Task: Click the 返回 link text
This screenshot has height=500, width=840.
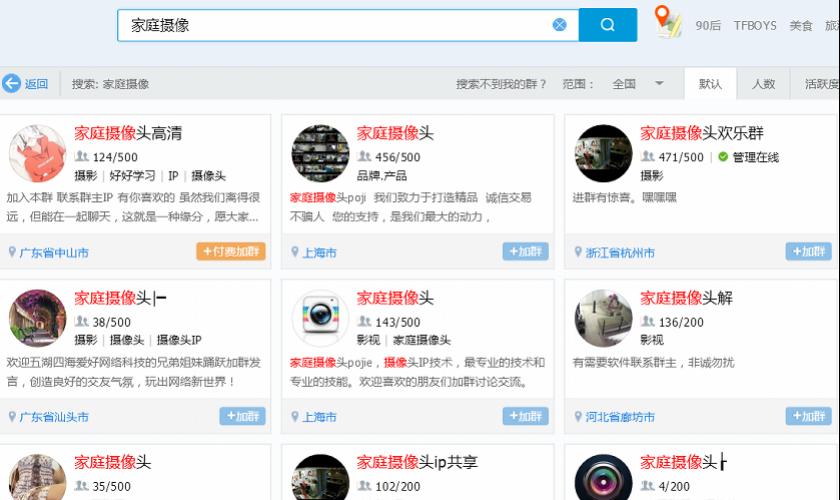Action: [36, 84]
